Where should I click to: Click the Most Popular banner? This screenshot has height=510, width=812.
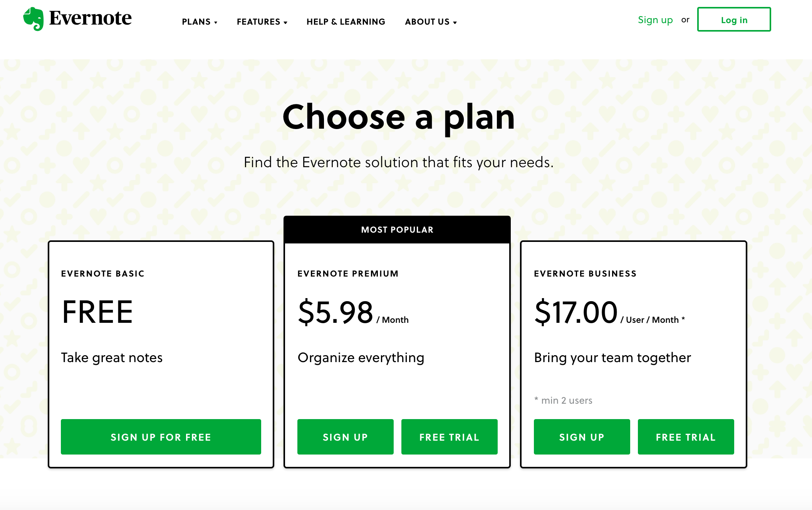click(397, 230)
